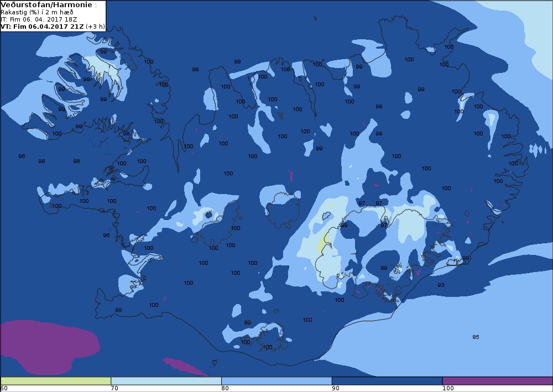This screenshot has width=553, height=392.
Task: Click the humidity value '93' on the map
Action: 441,285
